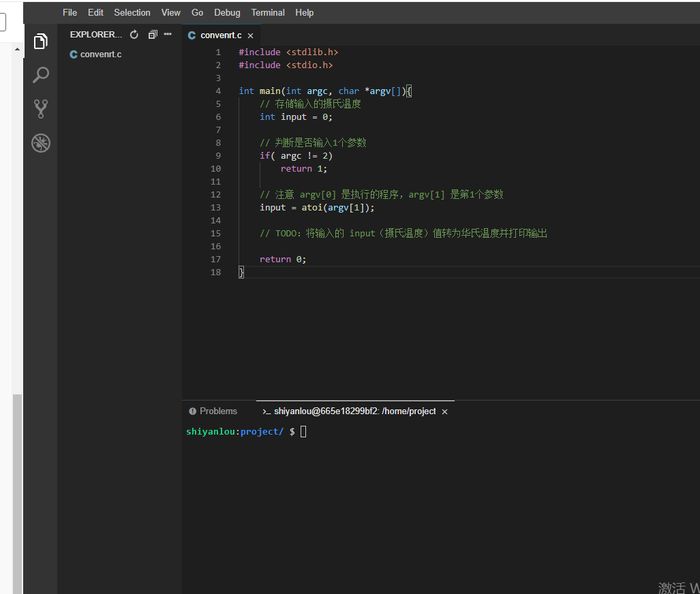
Task: Open the View menu
Action: (x=171, y=12)
